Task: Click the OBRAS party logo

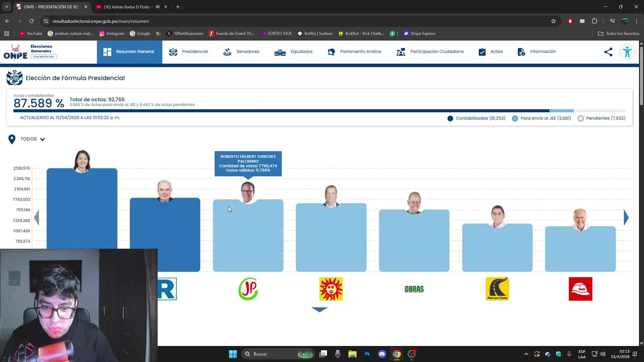Action: click(x=414, y=289)
